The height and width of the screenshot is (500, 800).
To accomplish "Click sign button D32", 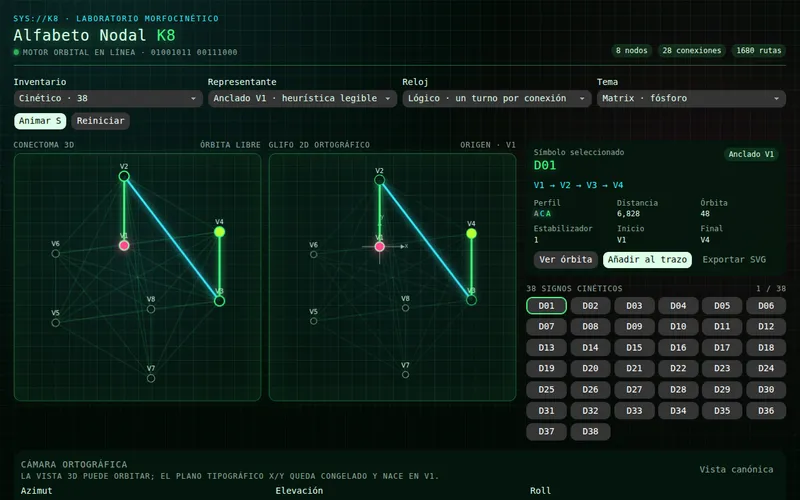I will pos(590,411).
